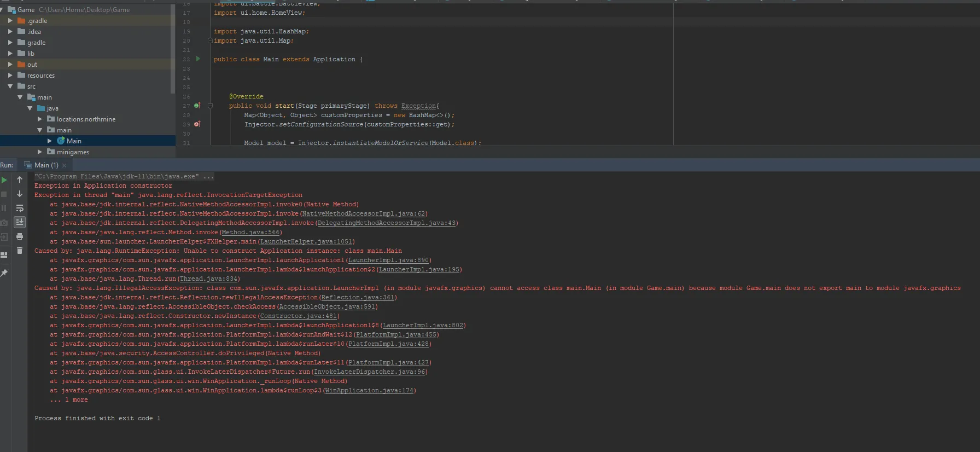Click the run gutter icon beside class Main
980x452 pixels.
(198, 59)
